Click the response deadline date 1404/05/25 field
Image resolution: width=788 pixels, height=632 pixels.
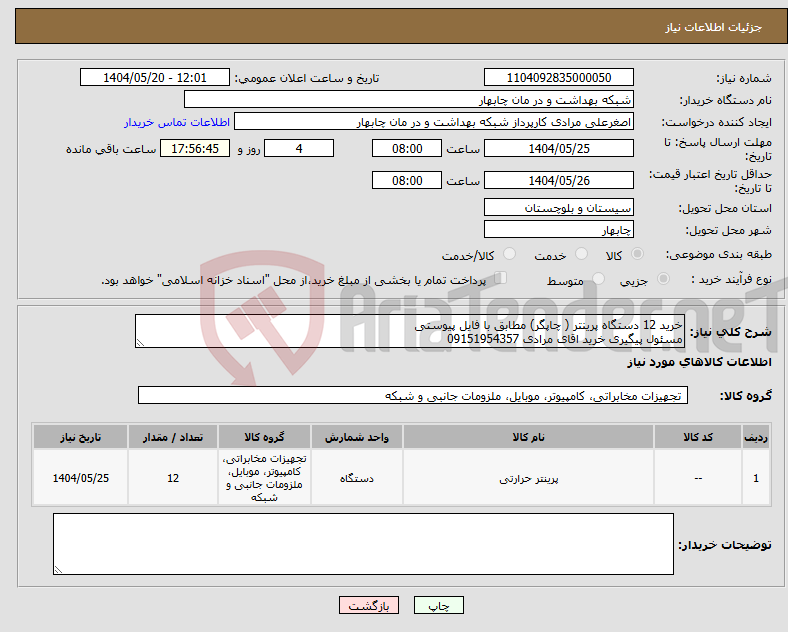point(558,148)
